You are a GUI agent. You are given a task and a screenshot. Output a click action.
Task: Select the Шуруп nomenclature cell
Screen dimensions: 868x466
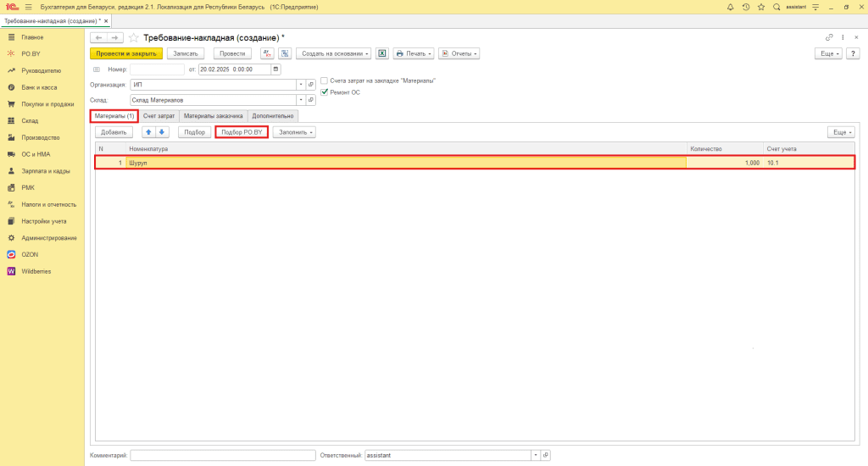click(x=406, y=163)
